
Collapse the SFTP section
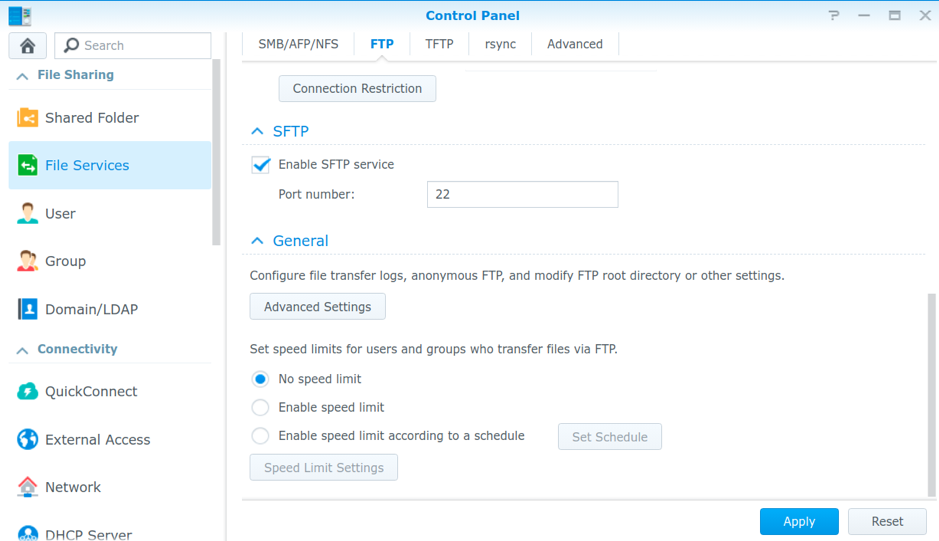[x=258, y=132]
